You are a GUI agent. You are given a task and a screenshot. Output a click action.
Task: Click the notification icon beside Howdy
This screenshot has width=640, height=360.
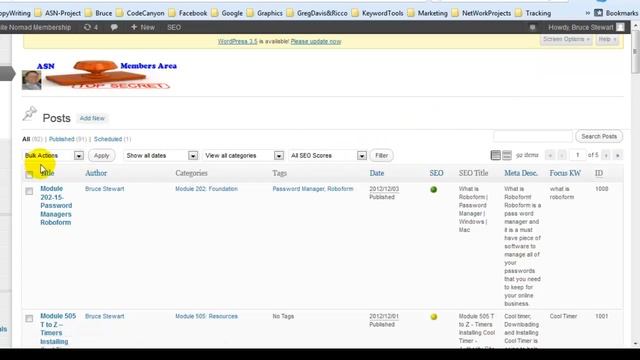tap(532, 28)
